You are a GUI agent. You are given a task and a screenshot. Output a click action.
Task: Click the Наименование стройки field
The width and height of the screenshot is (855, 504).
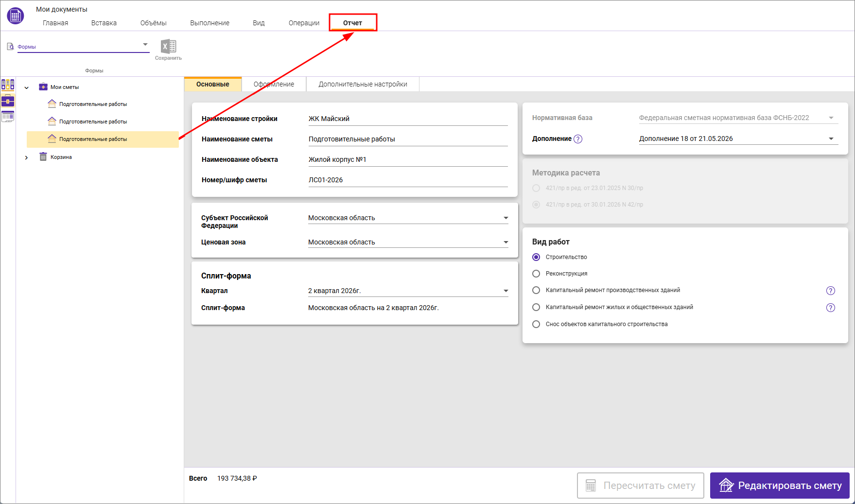[408, 119]
